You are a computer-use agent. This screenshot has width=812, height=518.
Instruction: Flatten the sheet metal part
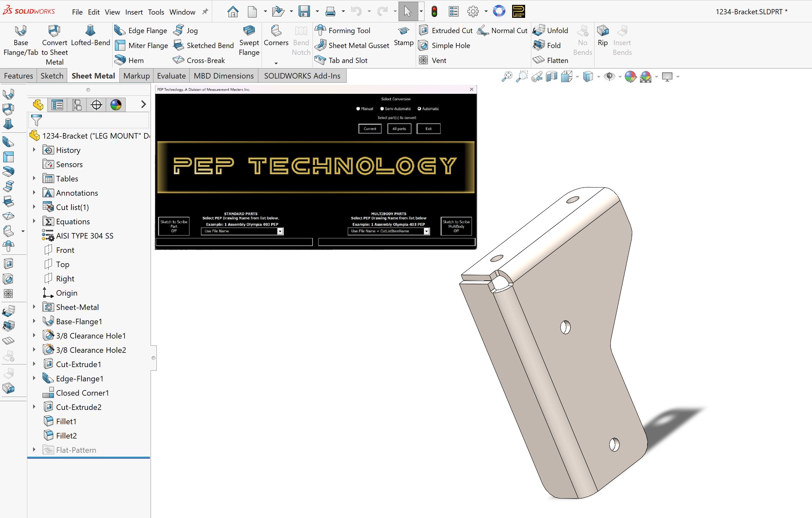pyautogui.click(x=551, y=60)
